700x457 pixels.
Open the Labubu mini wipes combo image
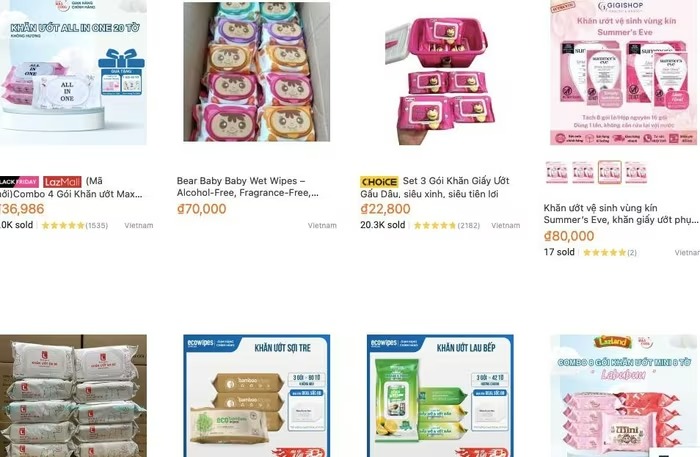point(624,395)
